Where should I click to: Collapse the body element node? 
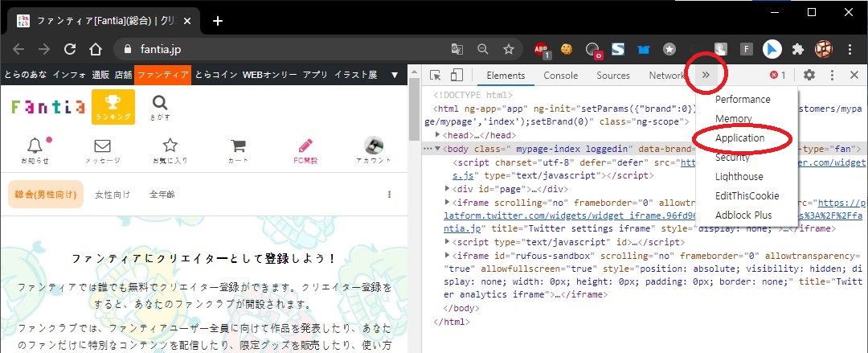coord(438,149)
